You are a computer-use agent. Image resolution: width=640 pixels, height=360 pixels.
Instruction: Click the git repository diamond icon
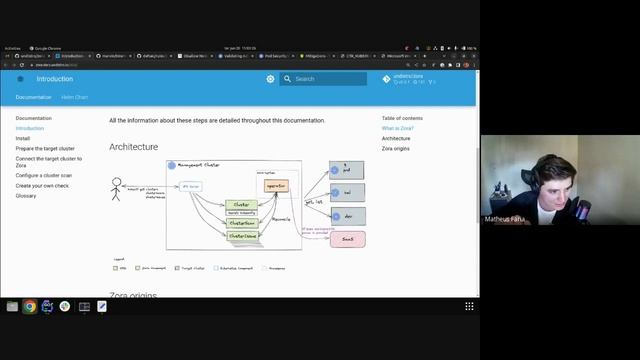386,79
